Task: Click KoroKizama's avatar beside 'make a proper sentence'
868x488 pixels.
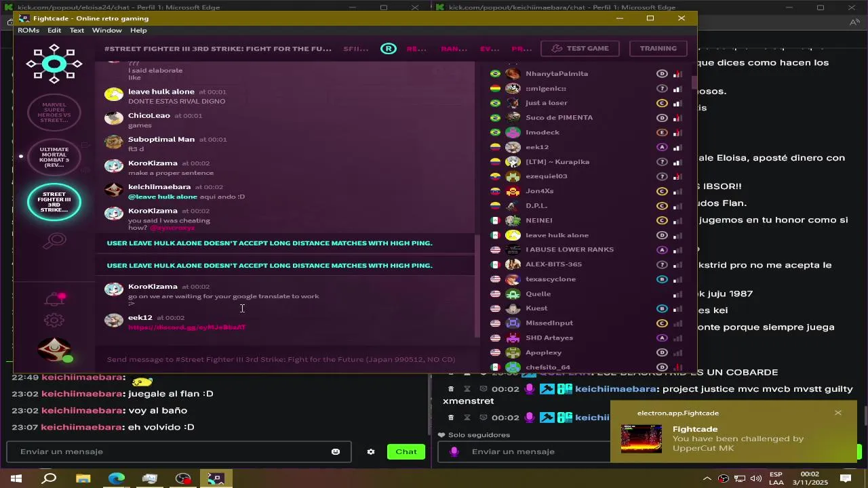Action: [x=114, y=165]
